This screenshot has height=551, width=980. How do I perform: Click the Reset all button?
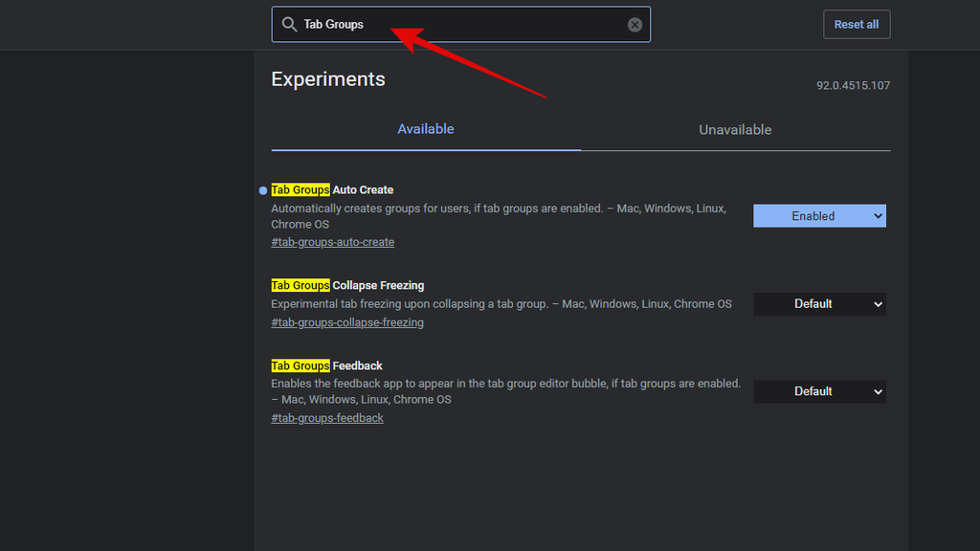tap(857, 24)
